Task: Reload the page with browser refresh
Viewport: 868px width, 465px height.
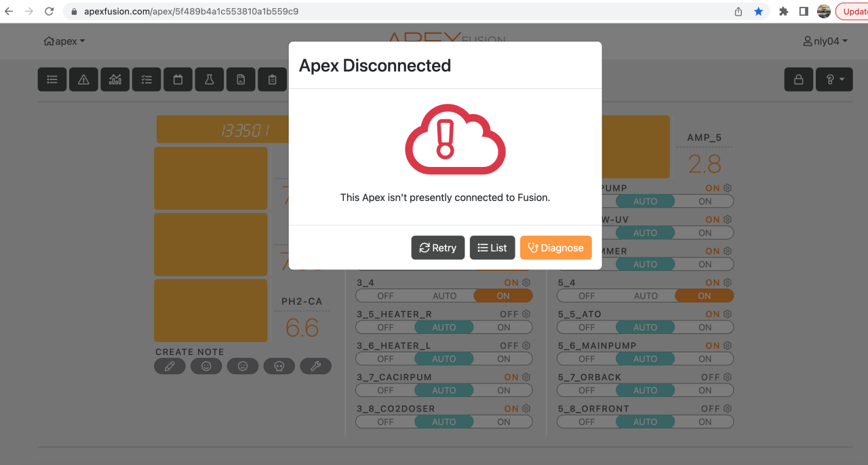Action: [49, 12]
